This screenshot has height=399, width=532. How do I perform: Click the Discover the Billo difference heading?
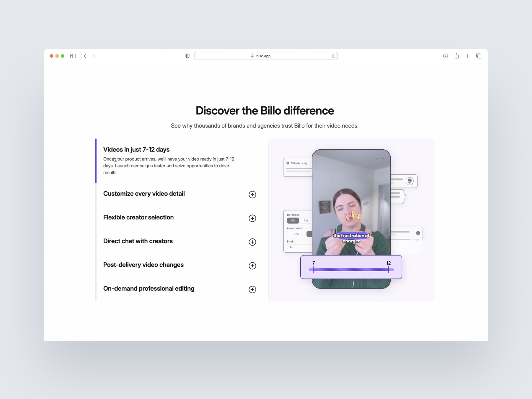(x=265, y=111)
